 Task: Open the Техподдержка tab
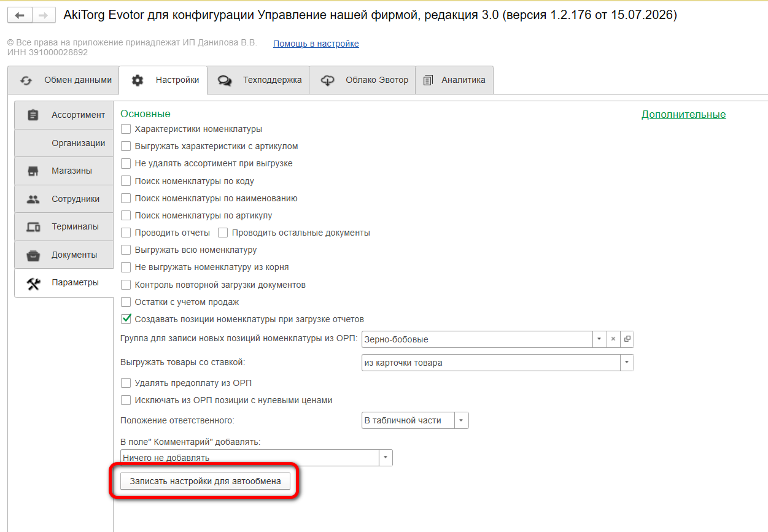tap(258, 80)
